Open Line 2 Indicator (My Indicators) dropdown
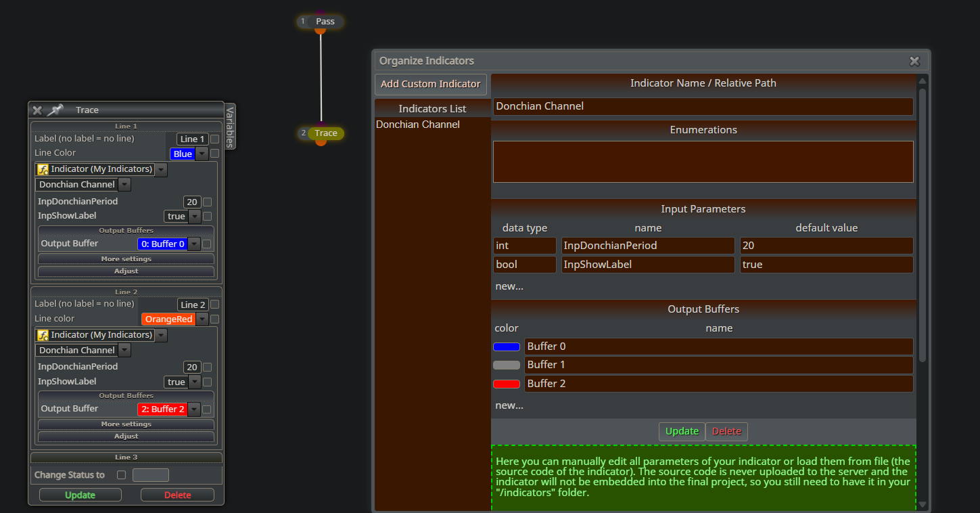980x513 pixels. tap(160, 335)
